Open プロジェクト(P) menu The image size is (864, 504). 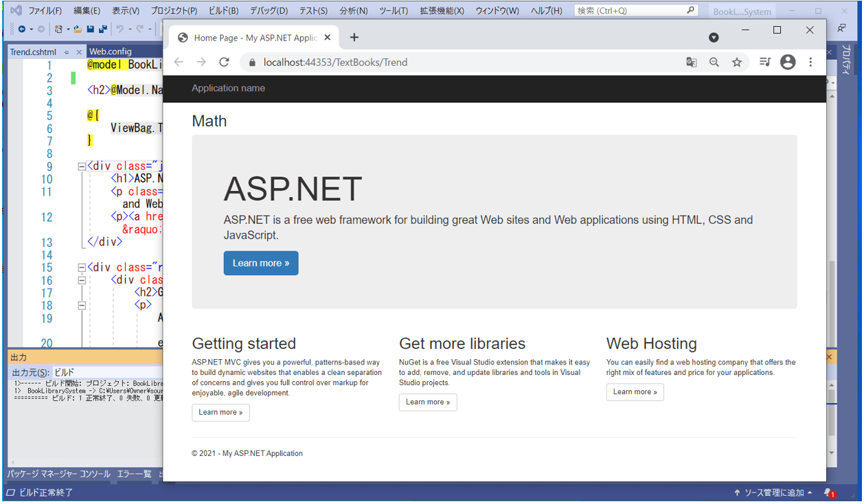pyautogui.click(x=174, y=11)
